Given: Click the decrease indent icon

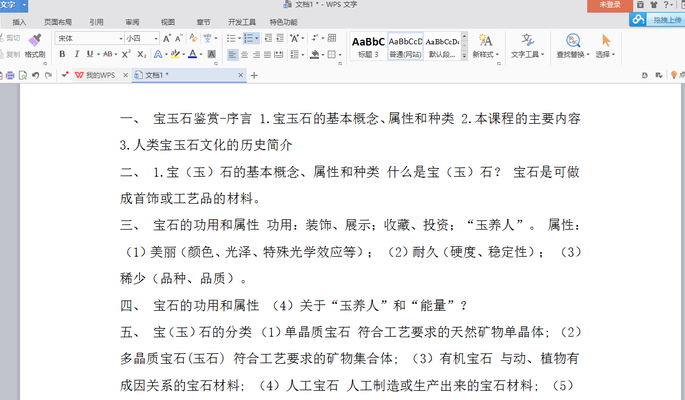Looking at the screenshot, I should [x=268, y=38].
